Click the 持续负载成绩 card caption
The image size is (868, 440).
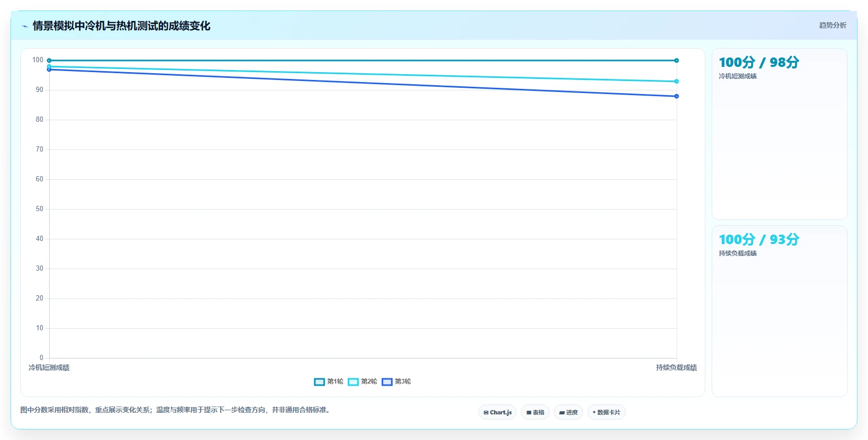click(x=738, y=253)
